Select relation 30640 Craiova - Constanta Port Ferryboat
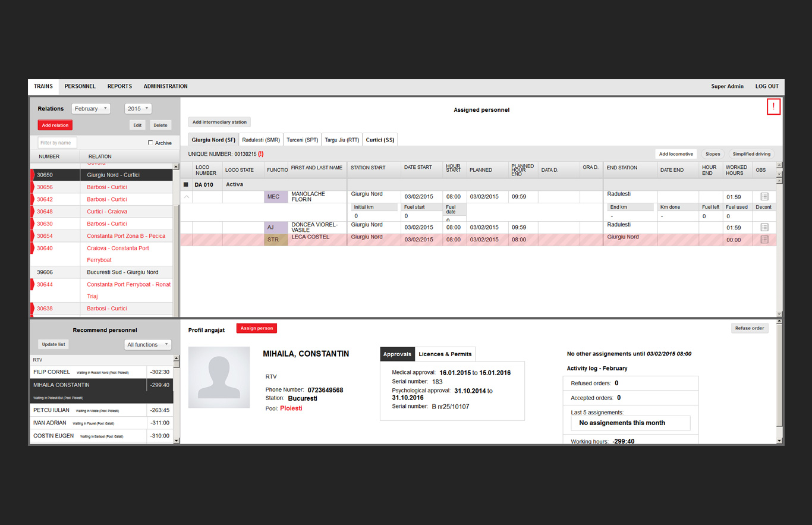 (x=102, y=254)
